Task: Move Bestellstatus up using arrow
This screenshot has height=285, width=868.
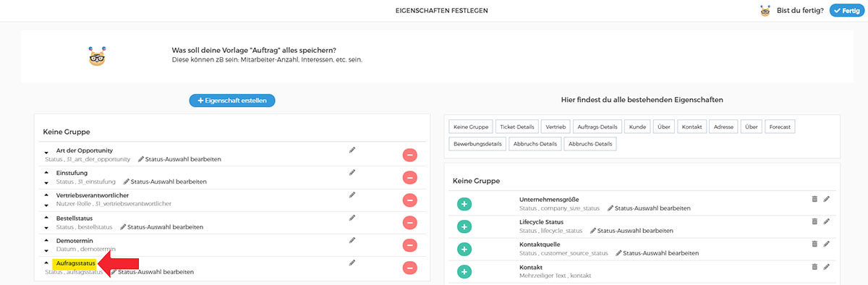Action: point(47,218)
